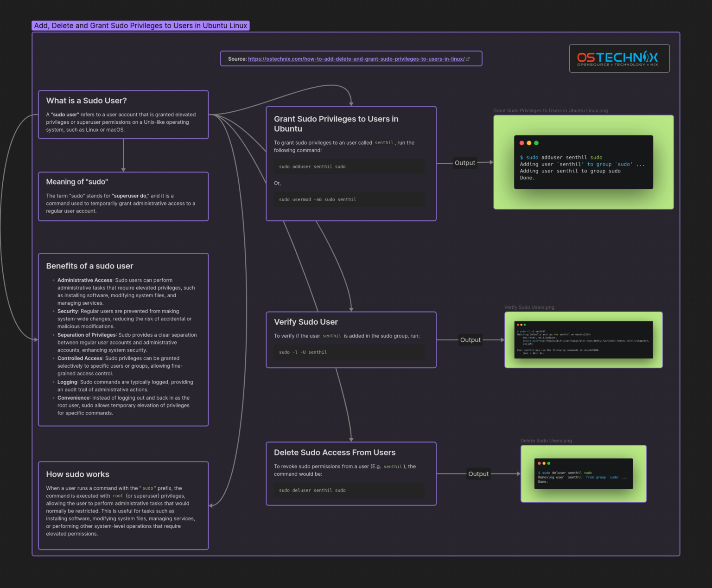Click the green dot on the adduser output terminal

[536, 143]
